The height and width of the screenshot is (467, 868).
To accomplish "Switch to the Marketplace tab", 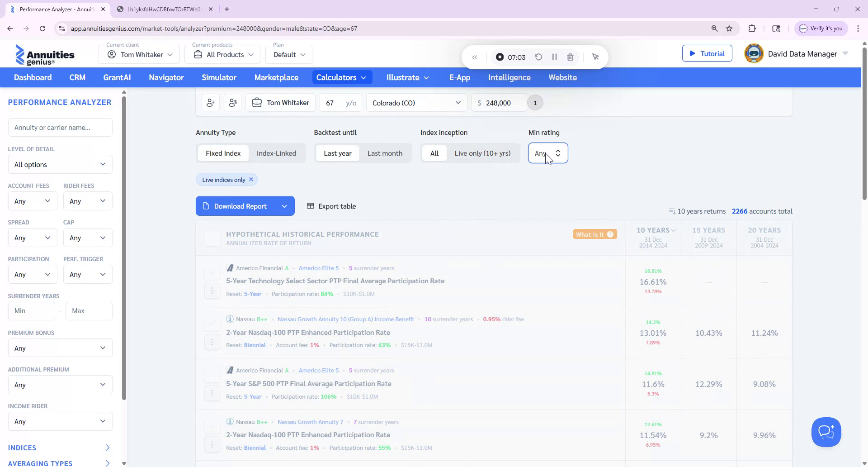I will 276,77.
